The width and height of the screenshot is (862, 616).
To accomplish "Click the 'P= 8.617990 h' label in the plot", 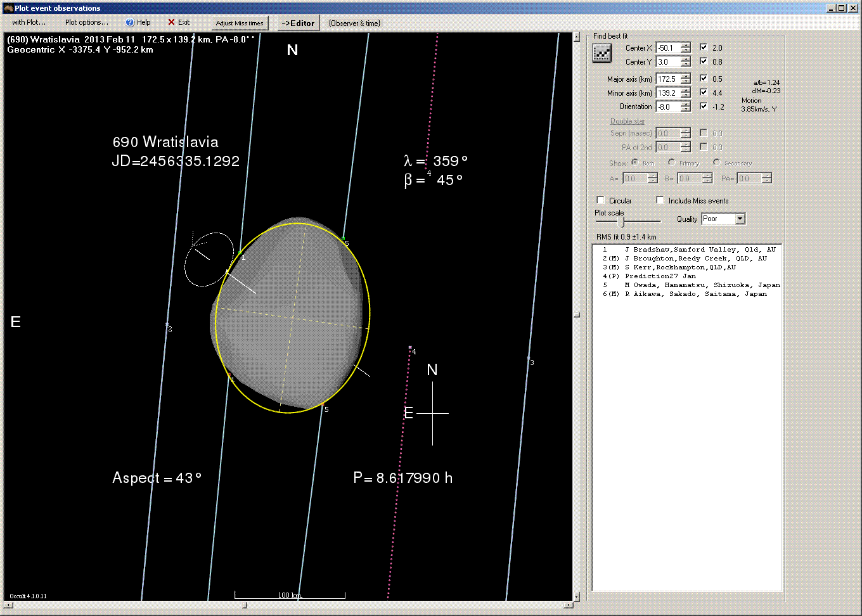I will coord(403,478).
